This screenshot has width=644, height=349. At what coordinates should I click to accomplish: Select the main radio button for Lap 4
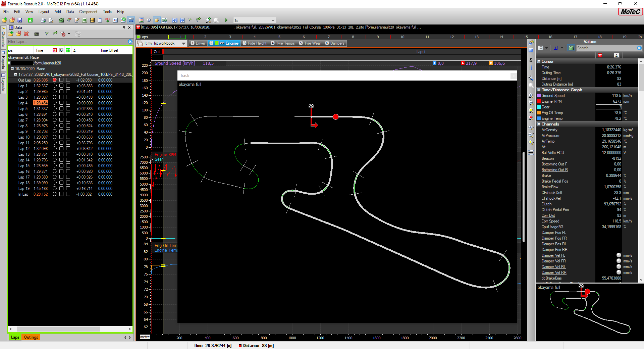point(55,103)
